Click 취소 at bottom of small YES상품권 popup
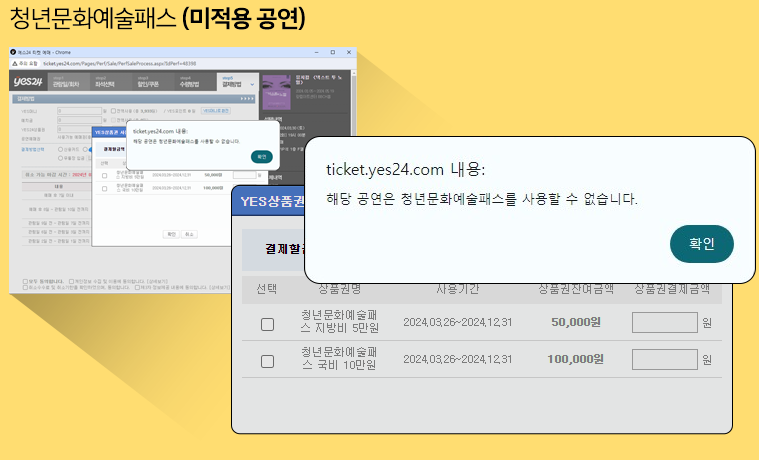The height and width of the screenshot is (460, 759). pos(189,234)
